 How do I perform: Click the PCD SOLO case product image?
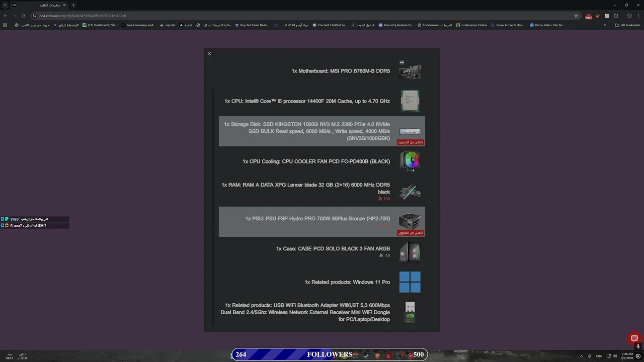point(410,252)
